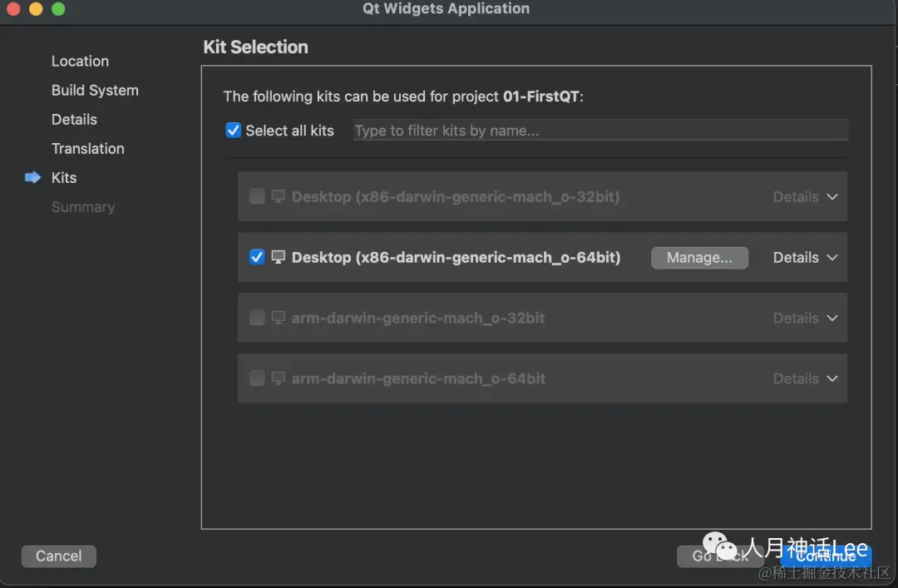The image size is (898, 588).
Task: Close the wizard with the red button
Action: tap(13, 8)
